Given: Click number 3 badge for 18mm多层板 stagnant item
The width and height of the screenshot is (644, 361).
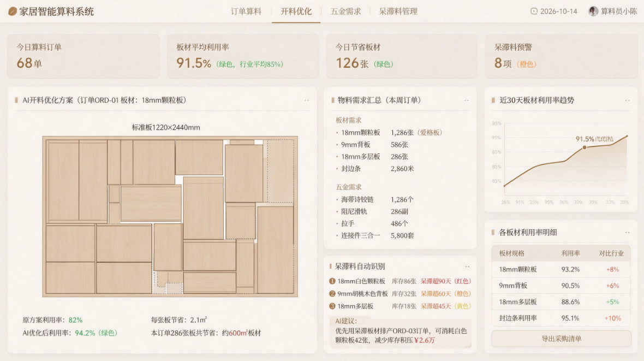Looking at the screenshot, I should (332, 306).
